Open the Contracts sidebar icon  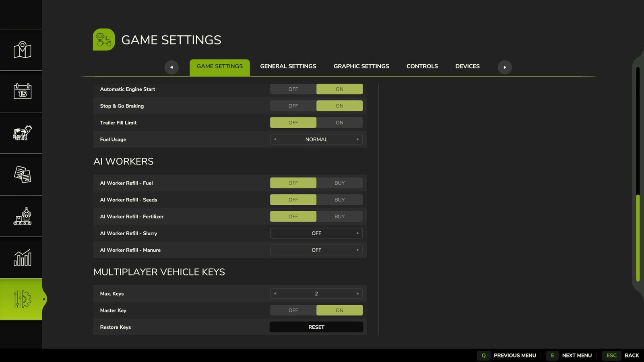tap(22, 175)
